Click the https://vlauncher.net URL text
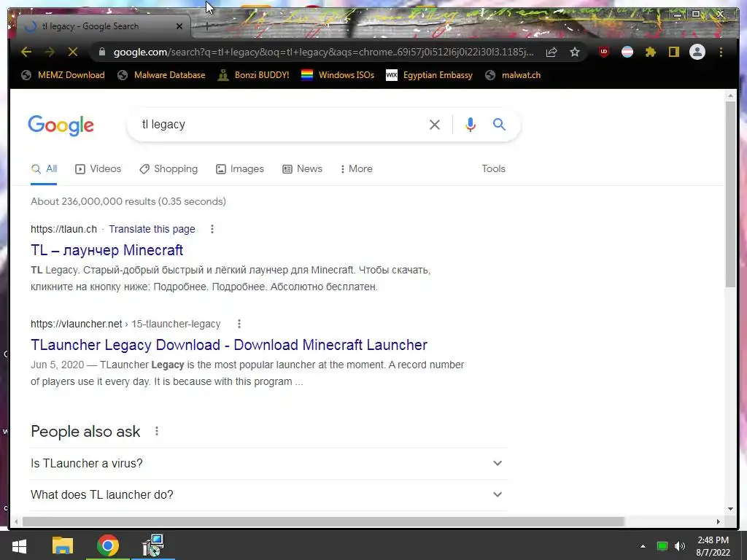This screenshot has width=747, height=560. [x=76, y=324]
